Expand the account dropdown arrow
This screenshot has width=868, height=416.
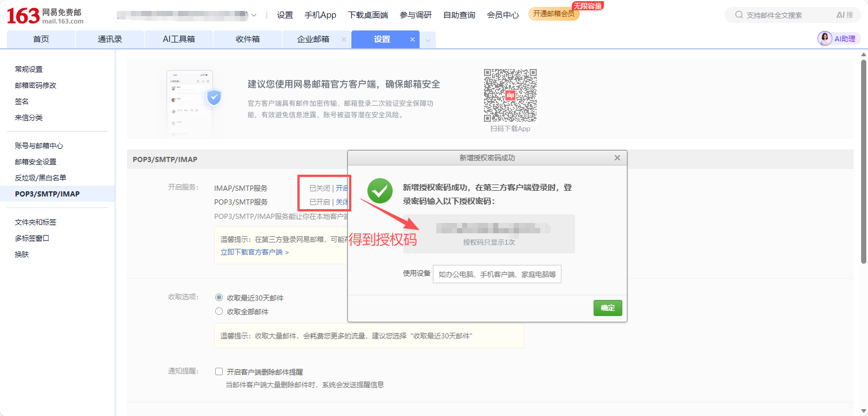tap(254, 16)
